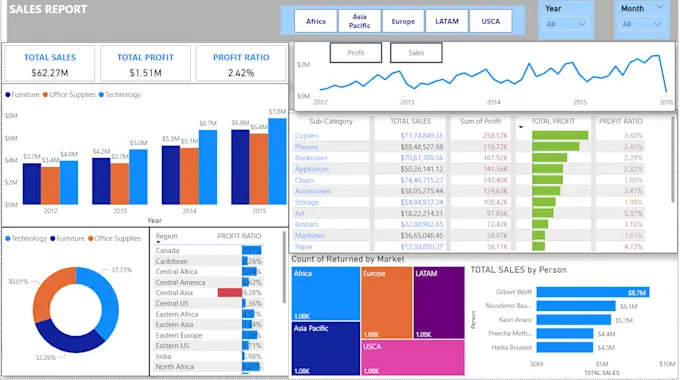Screen dimensions: 680x380
Task: Click Technology legend dot in bar chart
Action: [x=101, y=95]
